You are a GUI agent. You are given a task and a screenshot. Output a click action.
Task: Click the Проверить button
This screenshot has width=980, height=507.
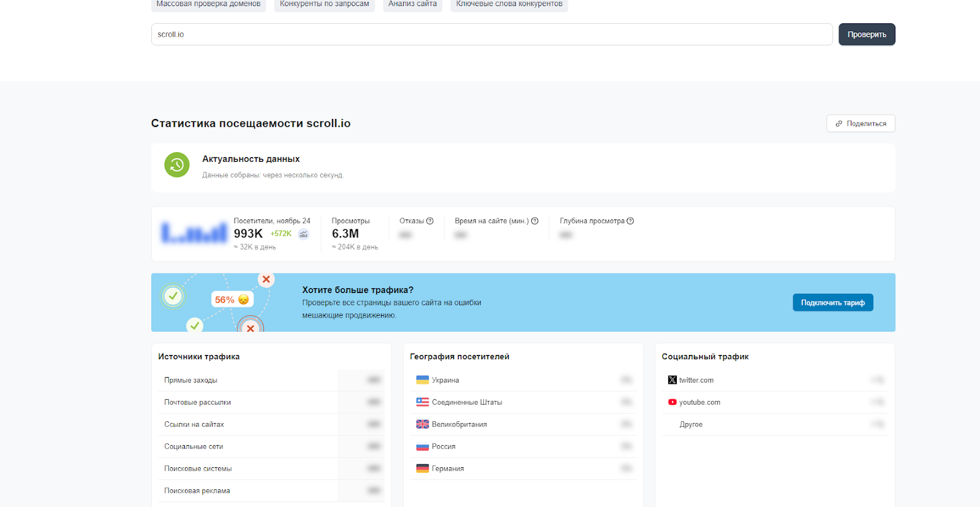coord(867,34)
